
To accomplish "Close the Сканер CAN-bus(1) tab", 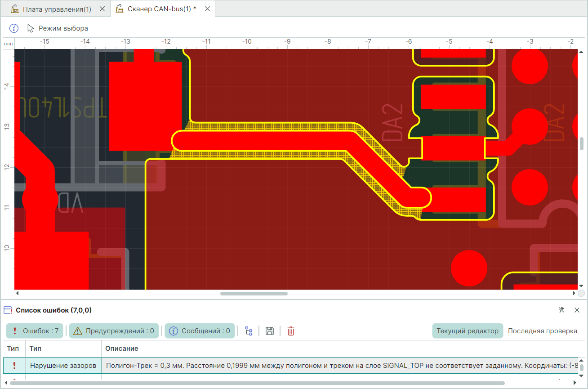I will click(x=207, y=9).
